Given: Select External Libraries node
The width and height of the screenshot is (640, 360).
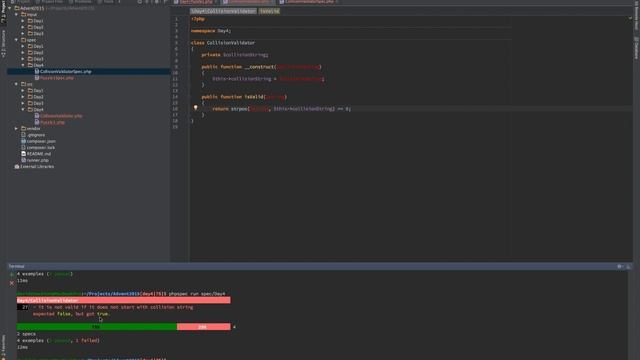Looking at the screenshot, I should 37,167.
